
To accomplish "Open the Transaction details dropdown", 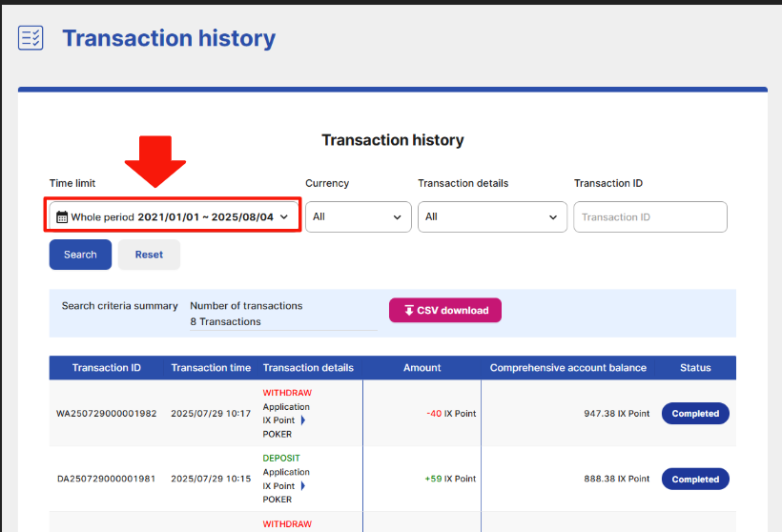I will point(492,216).
